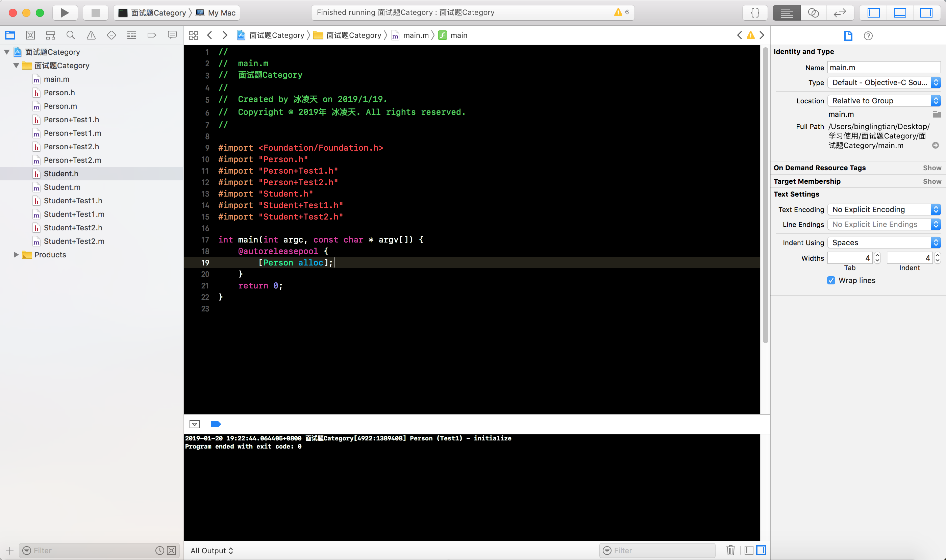Click Show next to Target Membership
Screen dimensions: 946x560
(x=932, y=181)
